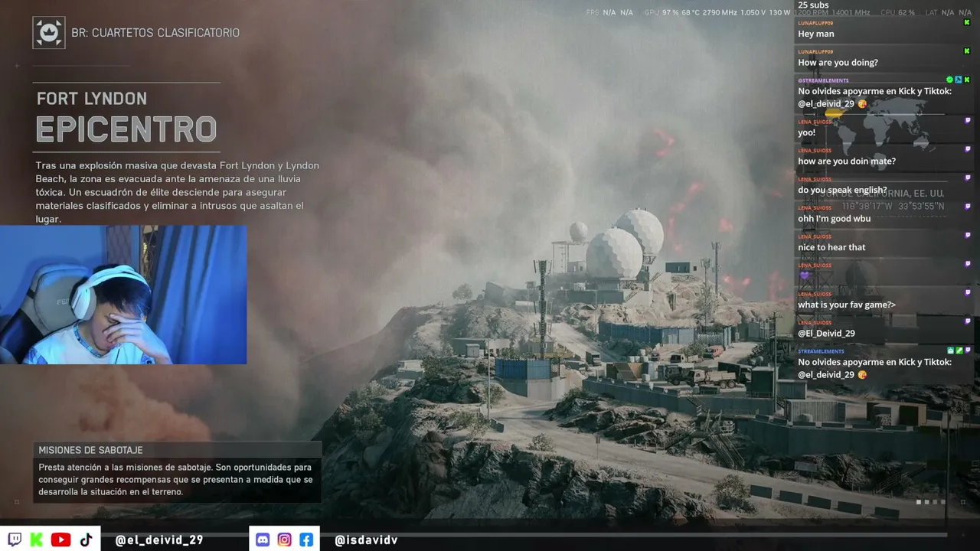Click the "nice to hear that" chat message
980x551 pixels.
[831, 247]
